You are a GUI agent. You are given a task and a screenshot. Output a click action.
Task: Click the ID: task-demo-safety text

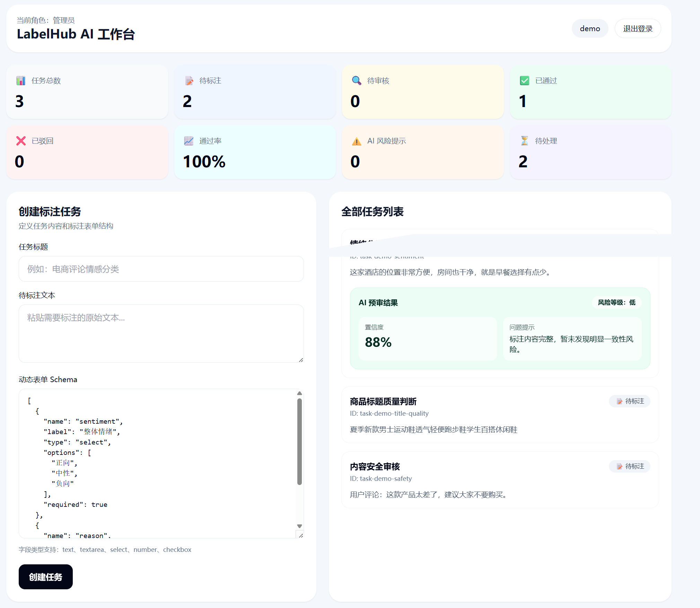tap(381, 478)
